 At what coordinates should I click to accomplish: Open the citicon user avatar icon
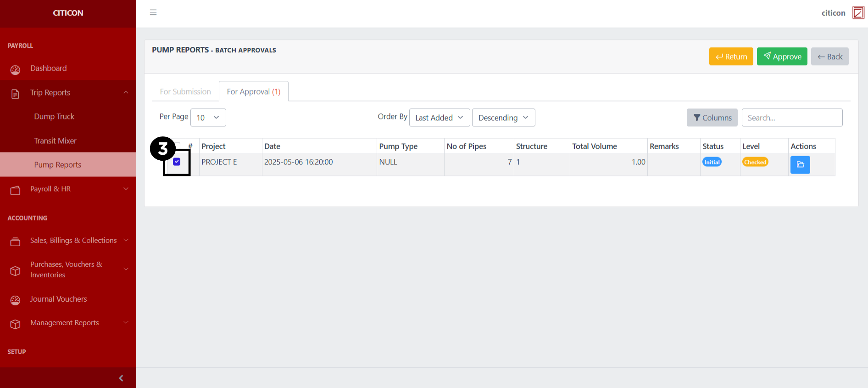858,13
